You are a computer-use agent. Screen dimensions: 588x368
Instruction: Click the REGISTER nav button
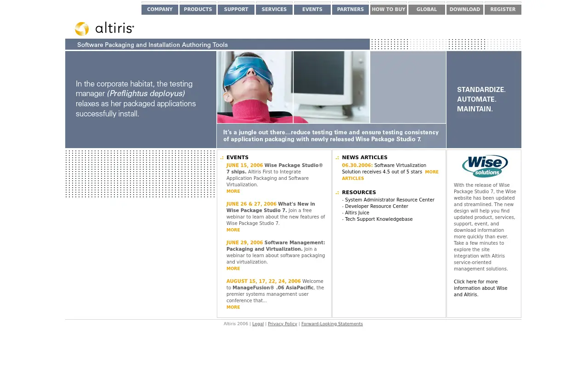point(503,10)
